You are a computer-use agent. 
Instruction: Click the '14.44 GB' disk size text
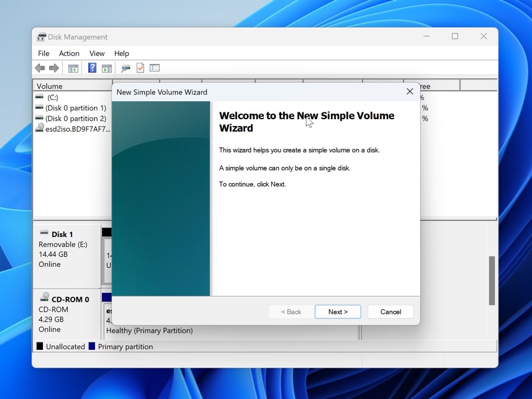point(53,254)
